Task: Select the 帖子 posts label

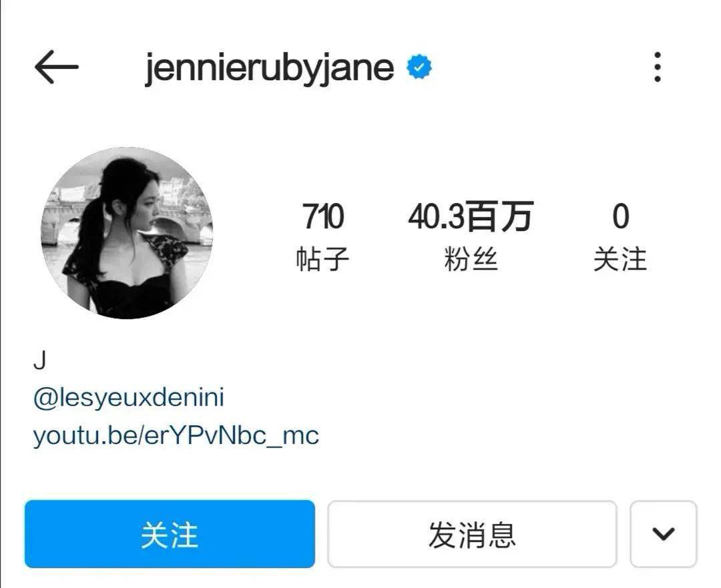Action: 322,258
